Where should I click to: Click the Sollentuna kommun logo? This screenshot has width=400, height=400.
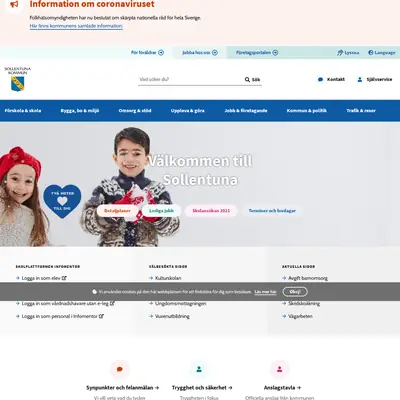pos(18,79)
